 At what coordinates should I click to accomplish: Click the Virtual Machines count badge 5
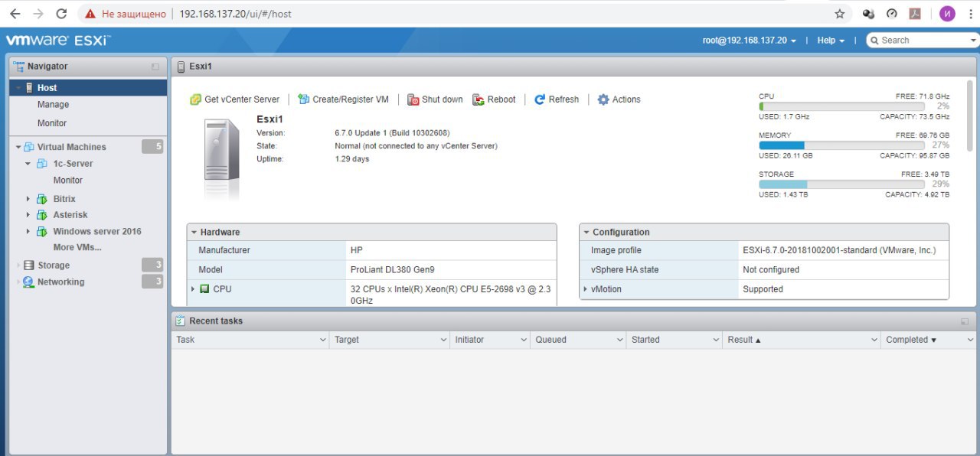pyautogui.click(x=152, y=147)
